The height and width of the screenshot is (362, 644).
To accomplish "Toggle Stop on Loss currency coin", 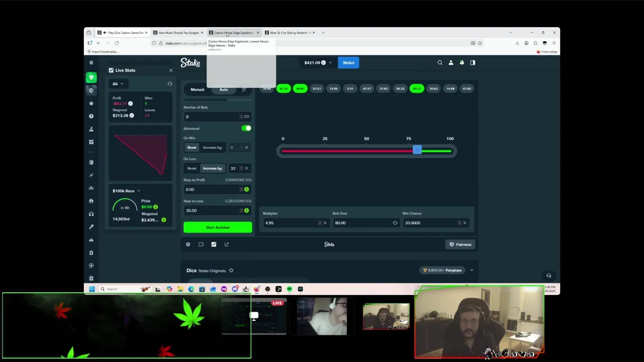I will [x=247, y=211].
